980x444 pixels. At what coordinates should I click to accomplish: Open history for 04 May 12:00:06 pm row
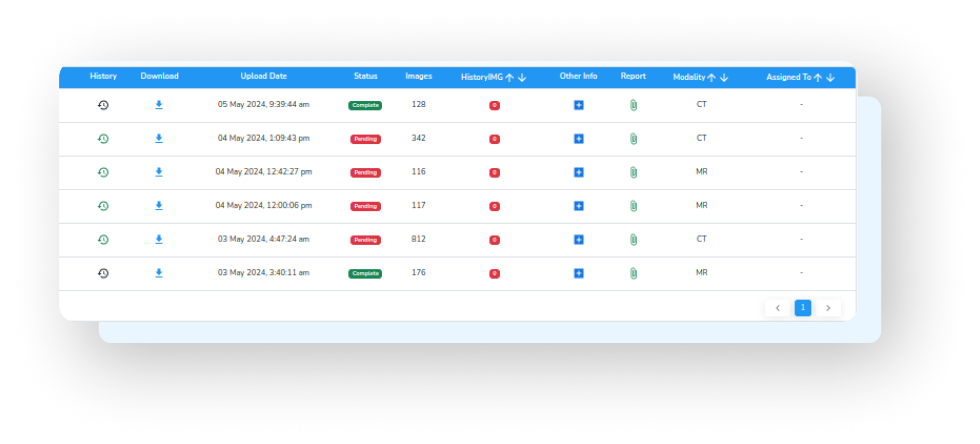(103, 206)
